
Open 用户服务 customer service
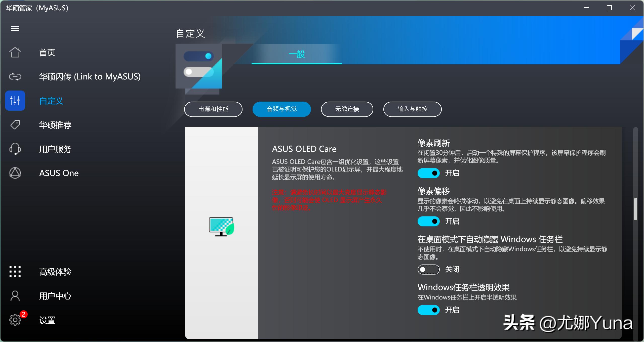(x=55, y=149)
